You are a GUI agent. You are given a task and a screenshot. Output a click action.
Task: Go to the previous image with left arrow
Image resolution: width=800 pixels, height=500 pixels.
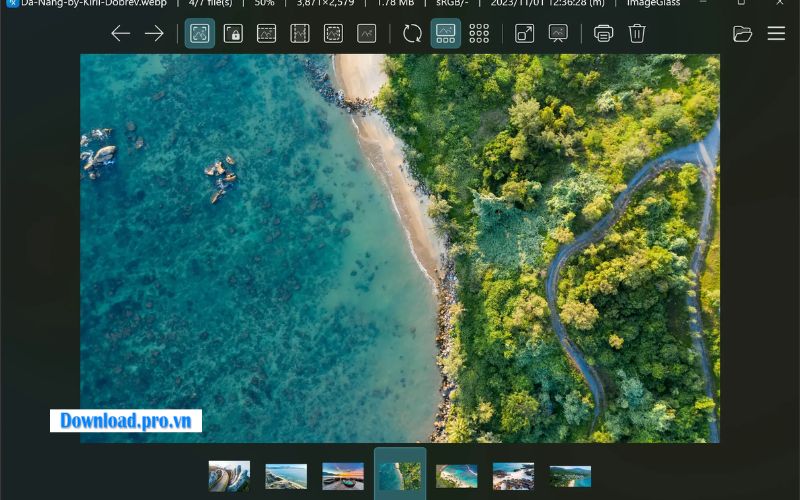pyautogui.click(x=121, y=34)
